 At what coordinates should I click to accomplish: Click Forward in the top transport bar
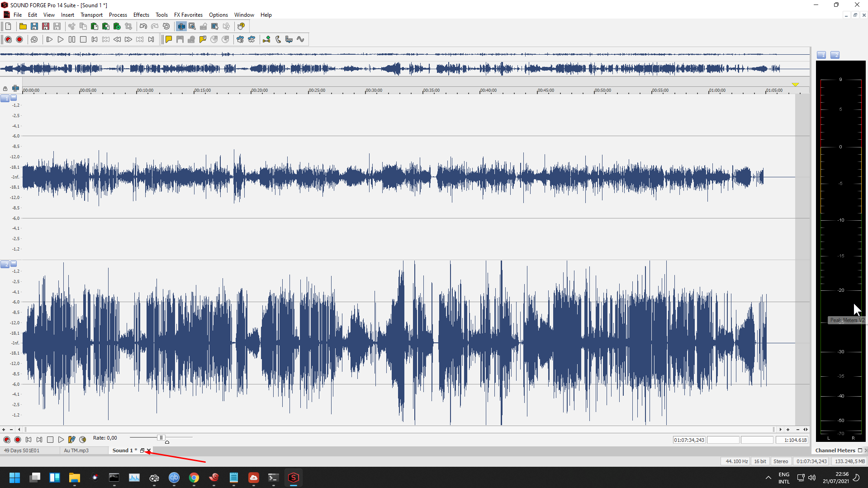click(x=128, y=39)
